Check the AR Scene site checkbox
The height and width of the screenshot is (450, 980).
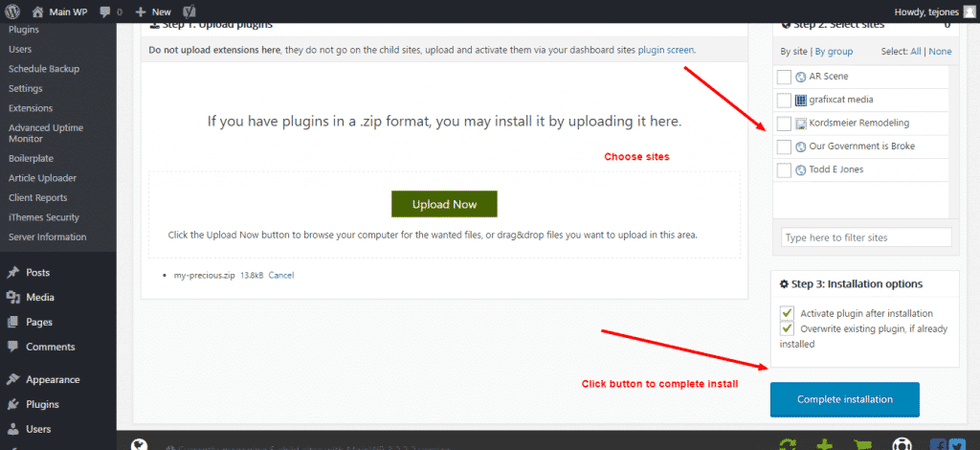[x=784, y=77]
